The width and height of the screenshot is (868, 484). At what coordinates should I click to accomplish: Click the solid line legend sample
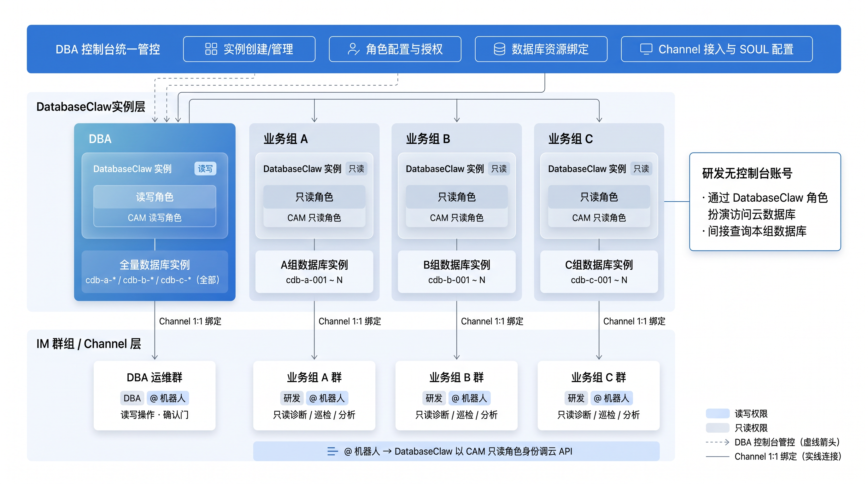point(718,457)
